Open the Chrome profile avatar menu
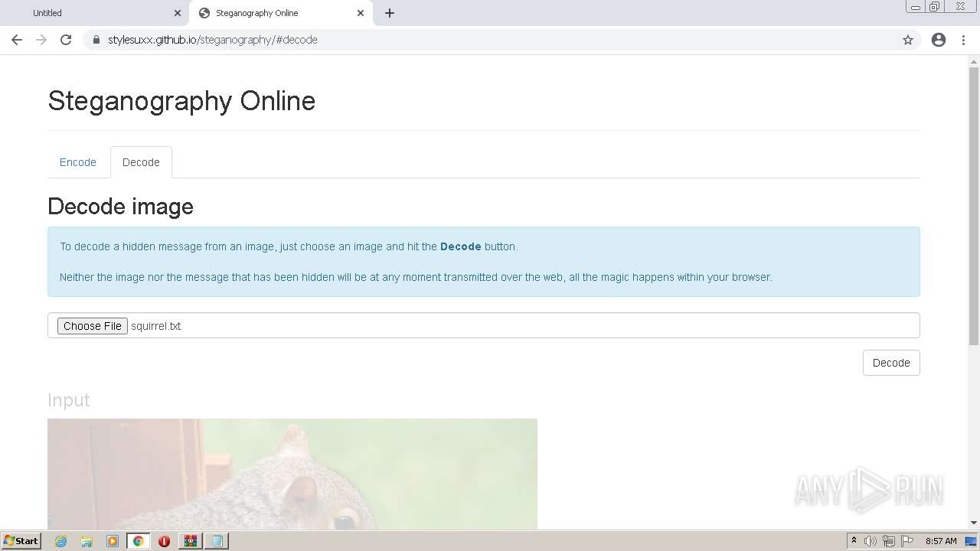980x551 pixels. [x=939, y=40]
